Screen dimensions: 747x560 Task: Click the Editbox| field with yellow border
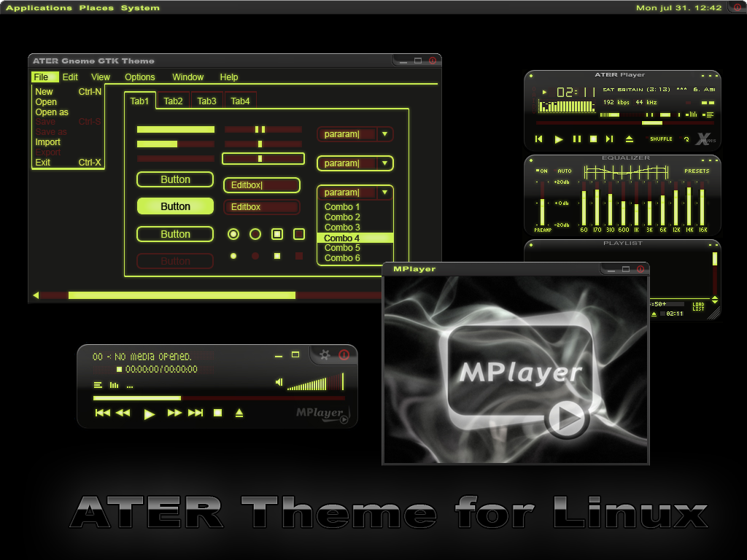click(262, 185)
